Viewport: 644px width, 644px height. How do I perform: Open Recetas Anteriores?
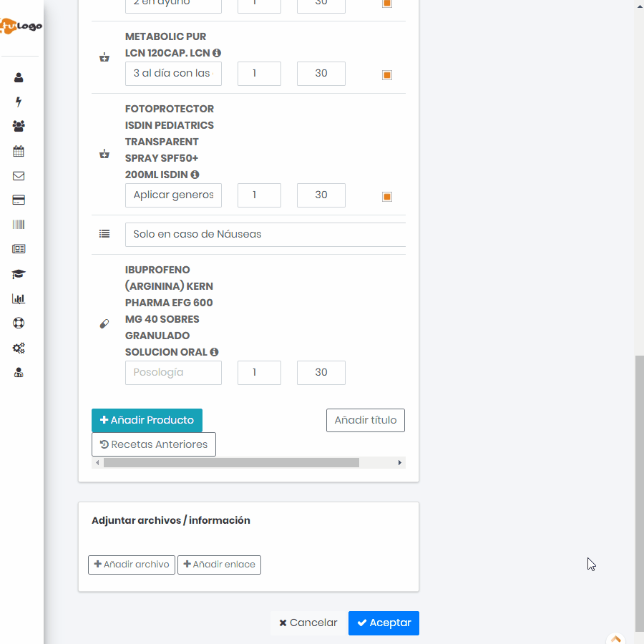coord(154,444)
